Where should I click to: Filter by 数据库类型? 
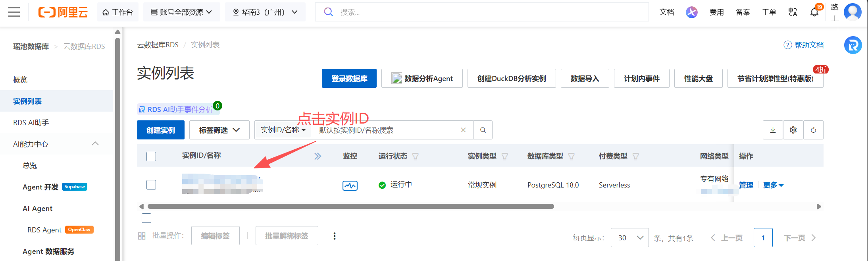click(572, 157)
